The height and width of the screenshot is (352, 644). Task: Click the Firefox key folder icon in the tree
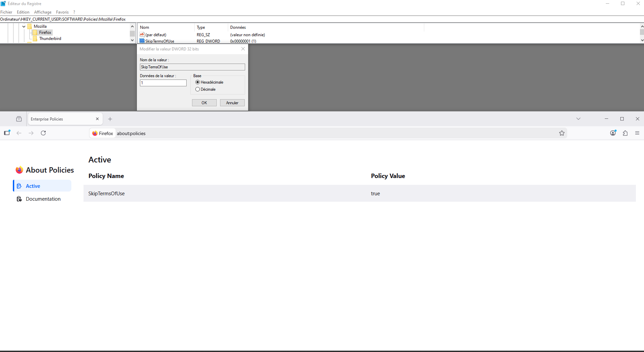click(x=35, y=32)
